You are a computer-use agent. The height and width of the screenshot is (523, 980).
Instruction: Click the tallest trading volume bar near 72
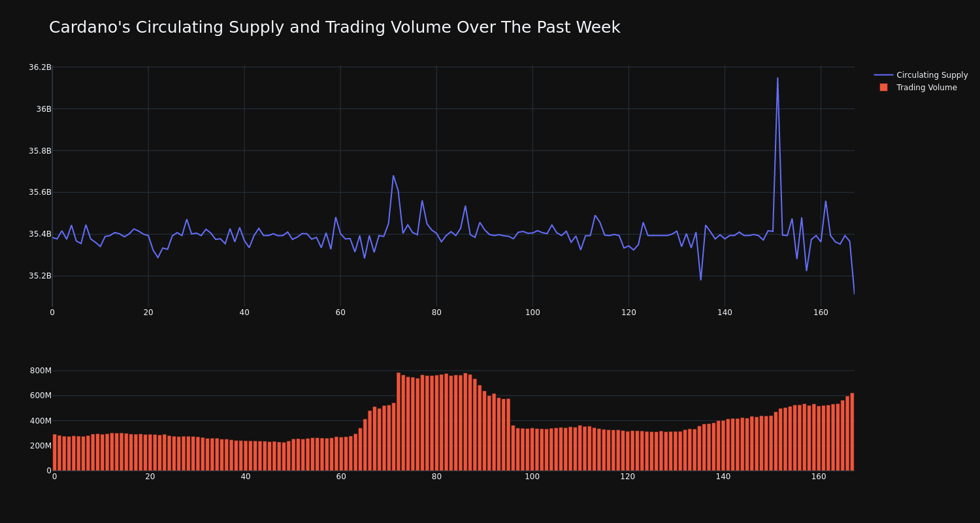coord(399,422)
